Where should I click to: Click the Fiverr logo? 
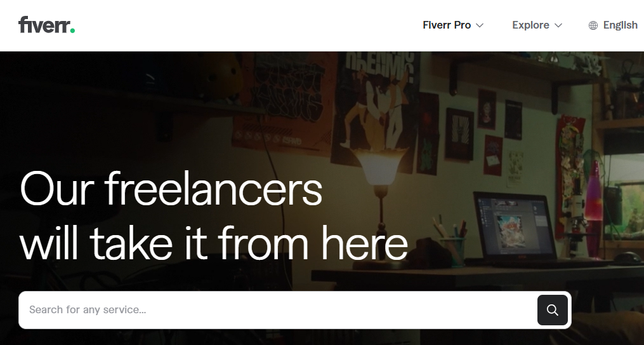[46, 25]
